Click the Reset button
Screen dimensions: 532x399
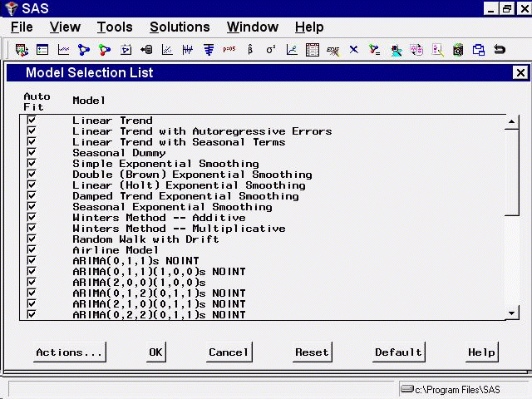[313, 352]
